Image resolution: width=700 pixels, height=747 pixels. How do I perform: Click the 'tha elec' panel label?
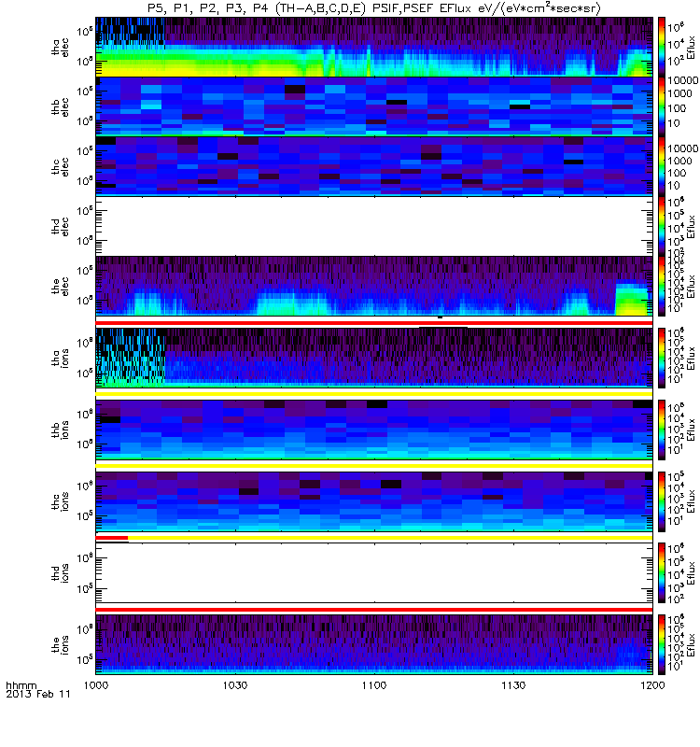point(60,48)
